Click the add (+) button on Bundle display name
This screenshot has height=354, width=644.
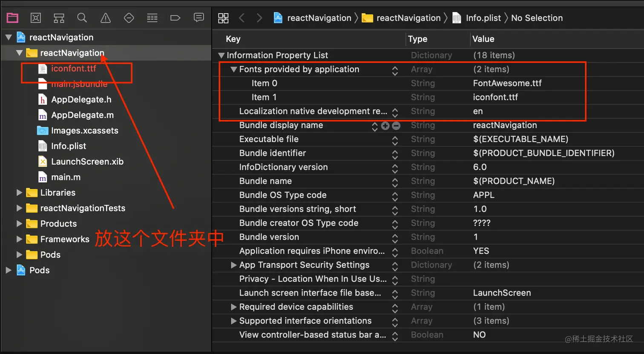pos(385,126)
